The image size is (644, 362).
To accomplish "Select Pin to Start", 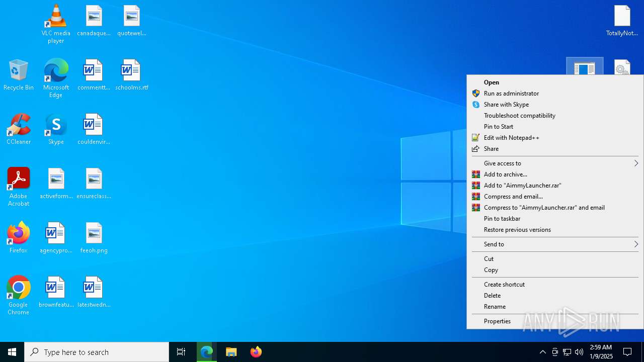I will pyautogui.click(x=555, y=127).
